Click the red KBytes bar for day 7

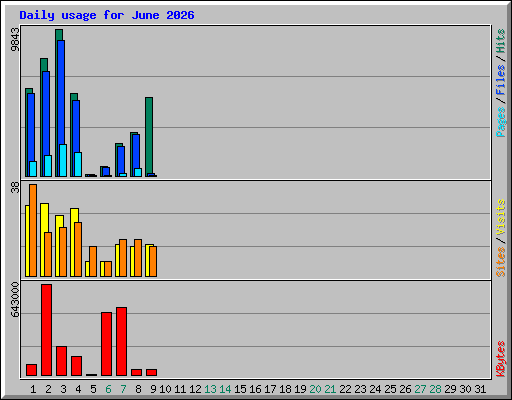point(122,342)
